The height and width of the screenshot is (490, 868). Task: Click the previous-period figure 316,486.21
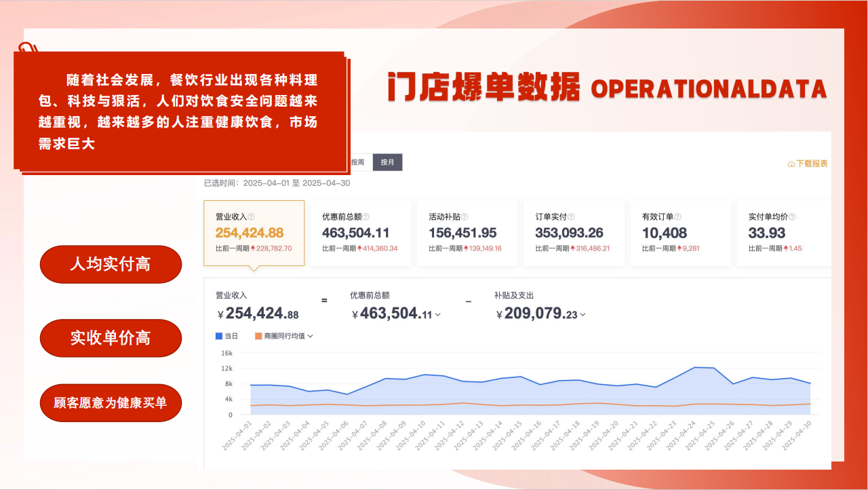pyautogui.click(x=591, y=248)
